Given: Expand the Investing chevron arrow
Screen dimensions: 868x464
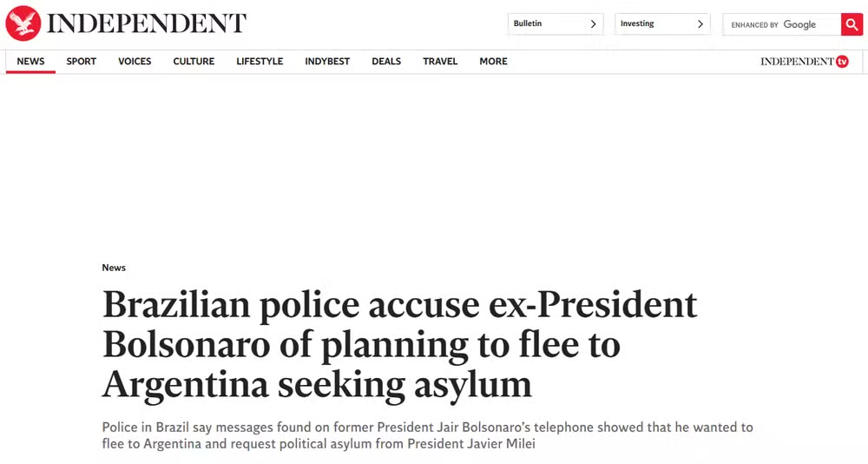Looking at the screenshot, I should pos(700,24).
